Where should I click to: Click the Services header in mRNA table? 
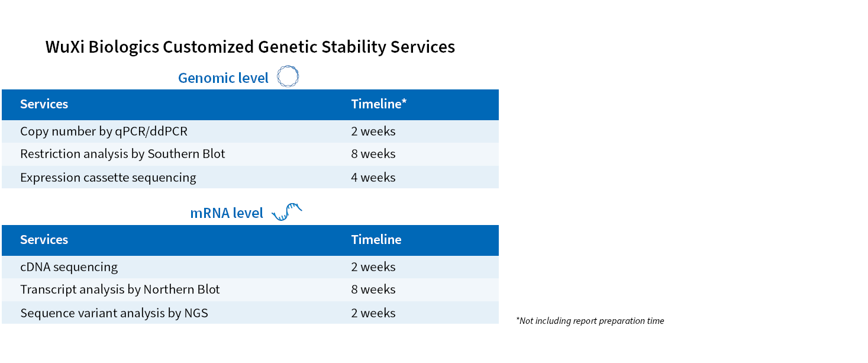point(44,240)
